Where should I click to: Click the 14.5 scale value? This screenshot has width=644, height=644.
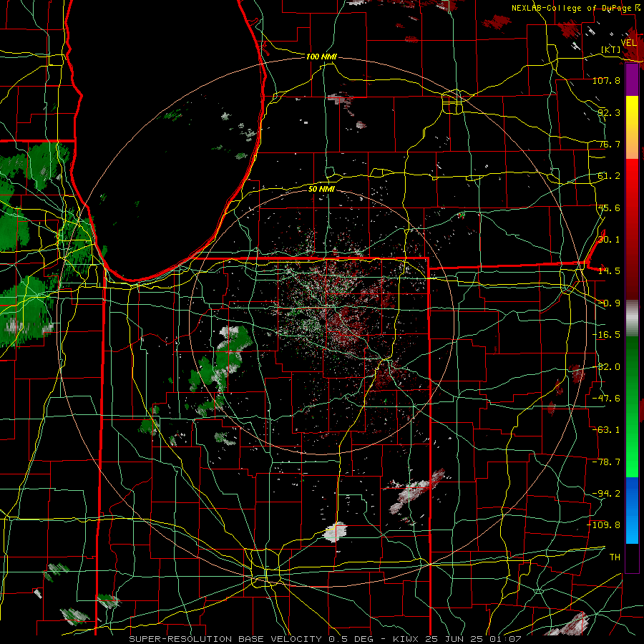pos(609,271)
